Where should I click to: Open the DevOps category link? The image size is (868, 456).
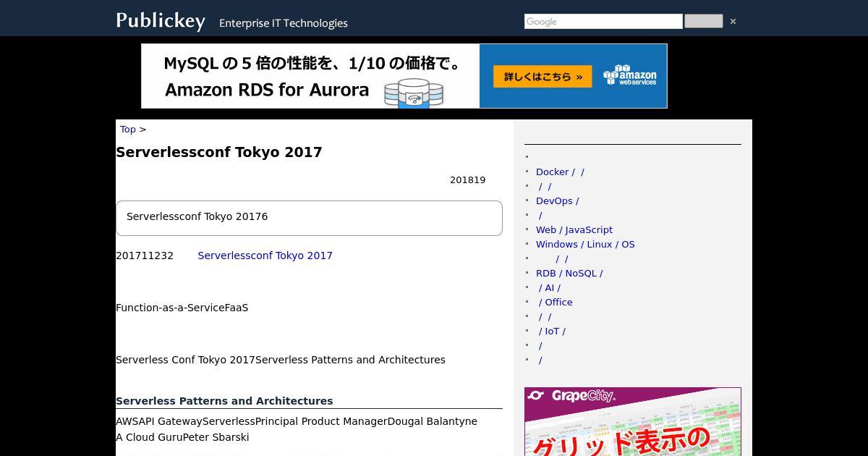557,201
